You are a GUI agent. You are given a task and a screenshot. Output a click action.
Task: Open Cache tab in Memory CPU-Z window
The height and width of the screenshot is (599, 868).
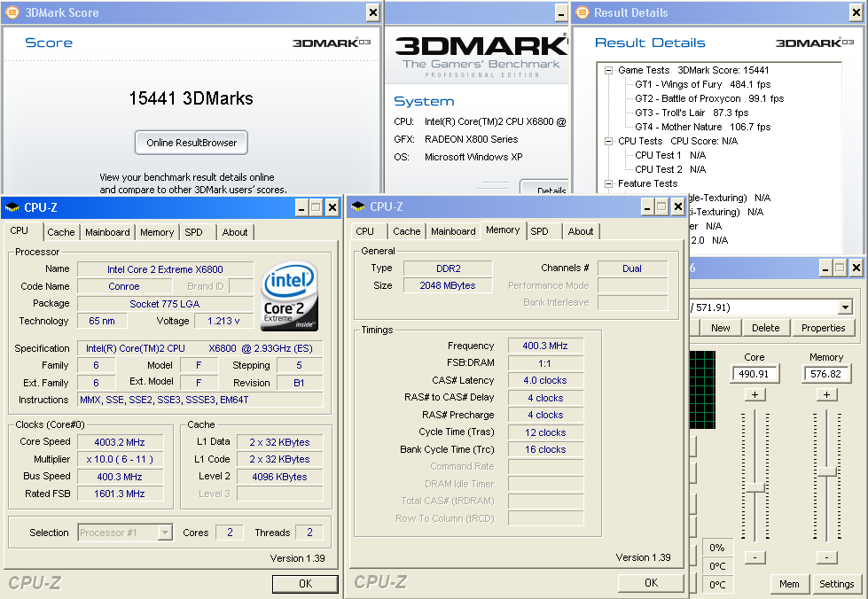(x=407, y=231)
